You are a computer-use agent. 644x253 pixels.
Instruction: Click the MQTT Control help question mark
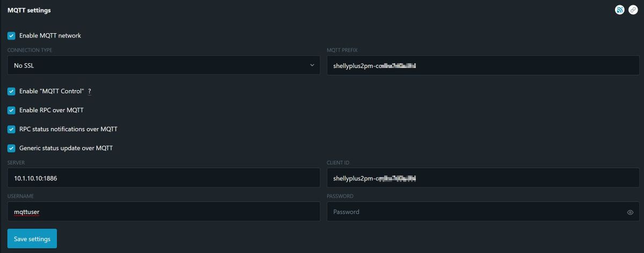click(90, 92)
